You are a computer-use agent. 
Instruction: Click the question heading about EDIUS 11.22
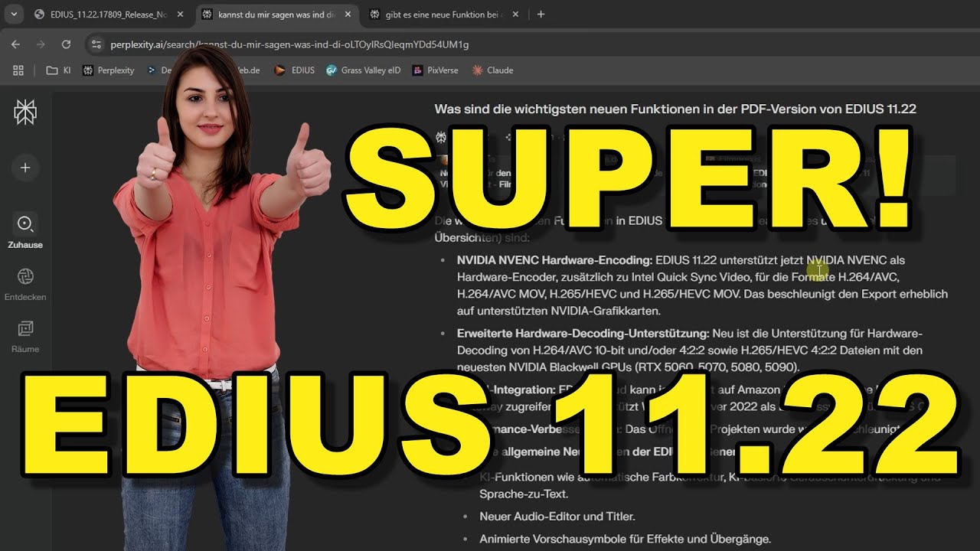tap(675, 109)
